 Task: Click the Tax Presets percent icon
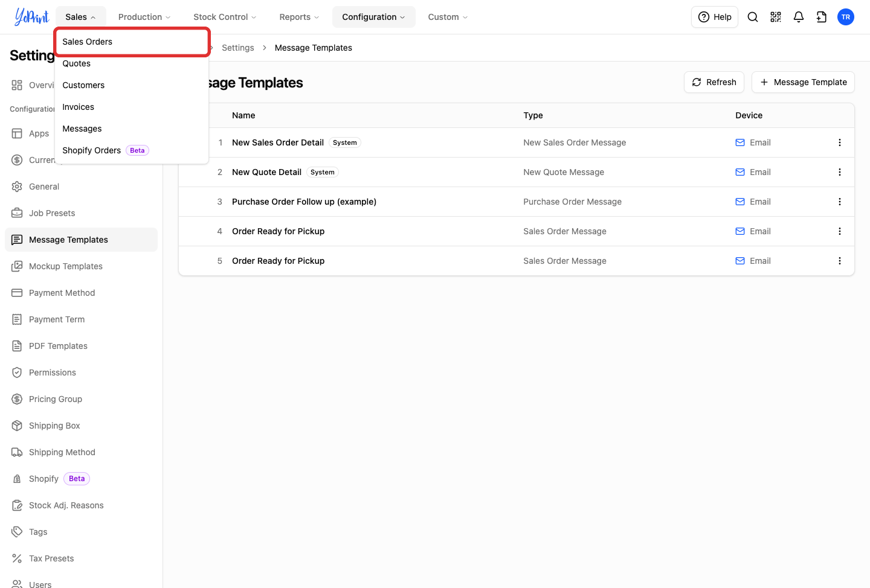(x=17, y=558)
